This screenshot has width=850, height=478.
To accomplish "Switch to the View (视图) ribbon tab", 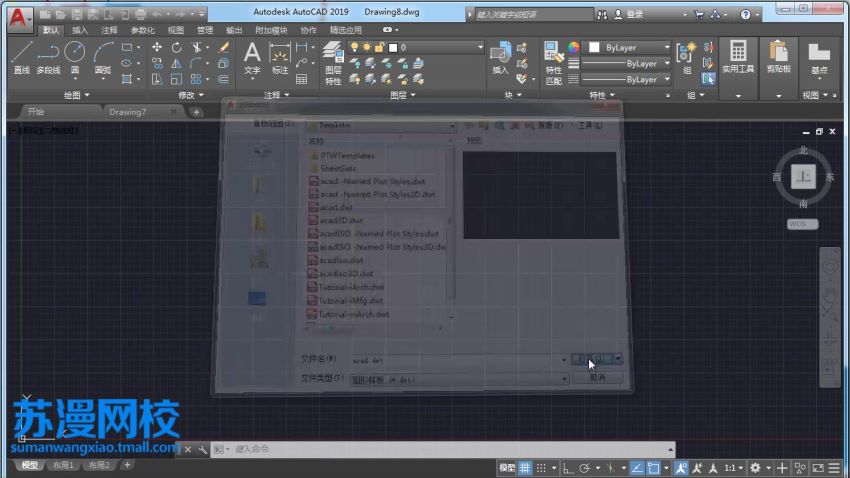I will (176, 30).
